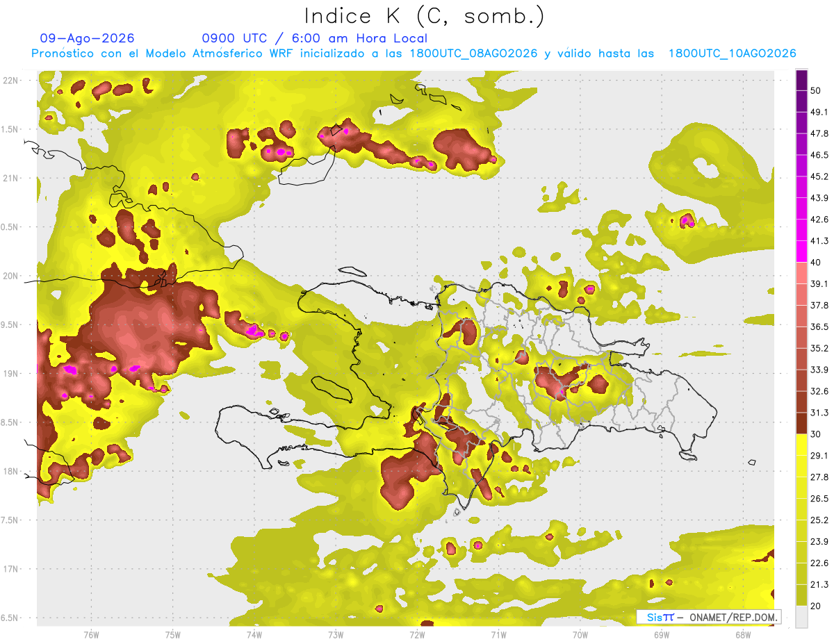The width and height of the screenshot is (834, 644).
Task: Click the '68W' longitude label
Action: (742, 635)
